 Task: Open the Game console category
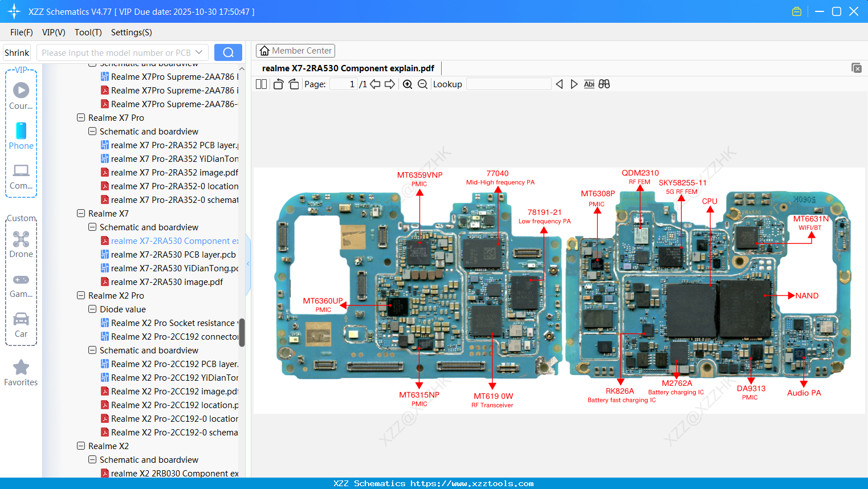(x=21, y=286)
